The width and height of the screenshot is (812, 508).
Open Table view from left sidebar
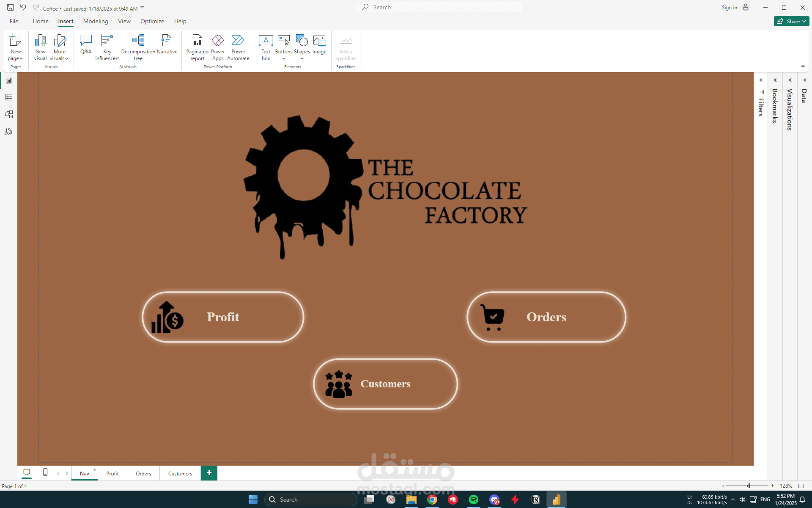click(x=9, y=97)
